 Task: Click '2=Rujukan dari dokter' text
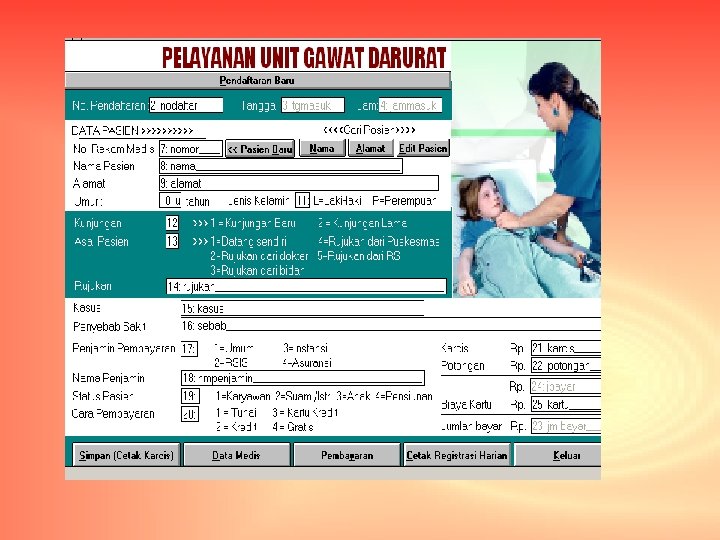pos(259,256)
